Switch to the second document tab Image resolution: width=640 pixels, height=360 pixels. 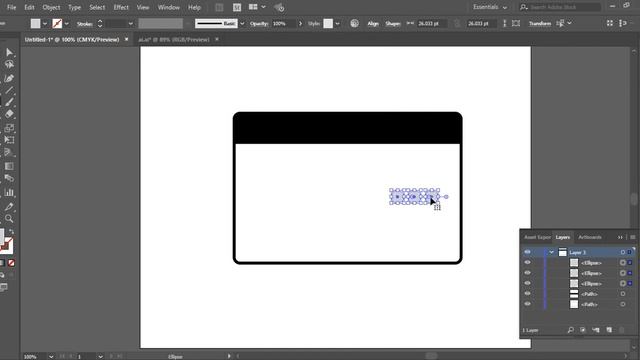coord(173,40)
